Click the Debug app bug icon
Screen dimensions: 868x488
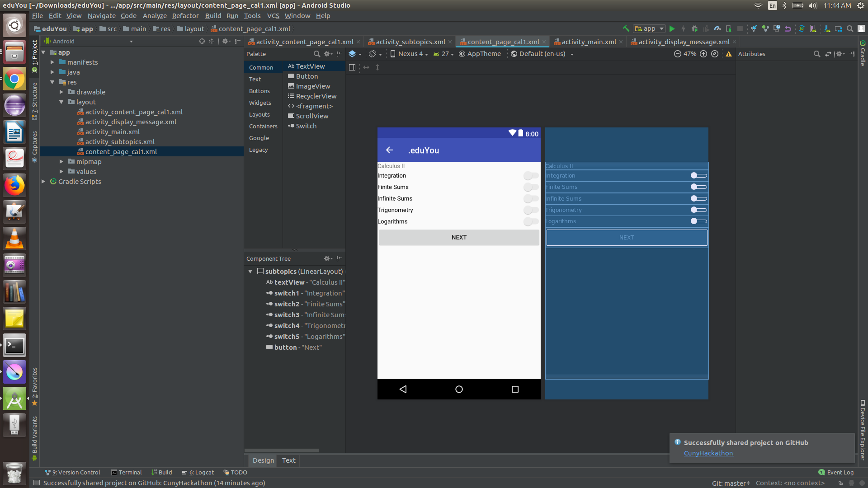point(694,28)
